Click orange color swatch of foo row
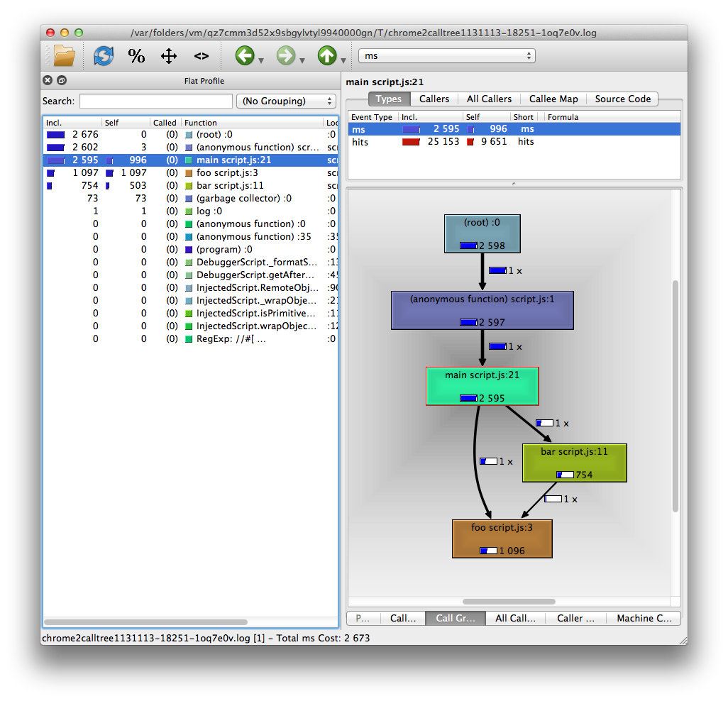The width and height of the screenshot is (728, 701). pos(189,173)
